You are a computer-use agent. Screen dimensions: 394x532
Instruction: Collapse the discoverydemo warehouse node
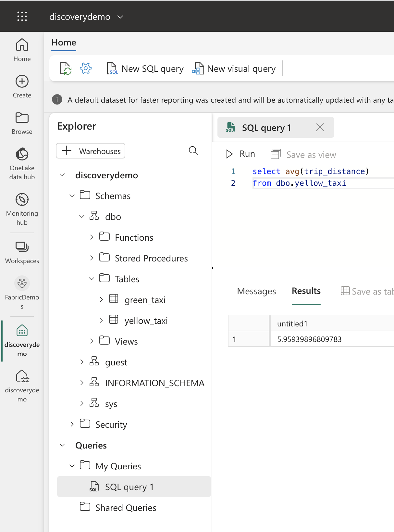63,175
